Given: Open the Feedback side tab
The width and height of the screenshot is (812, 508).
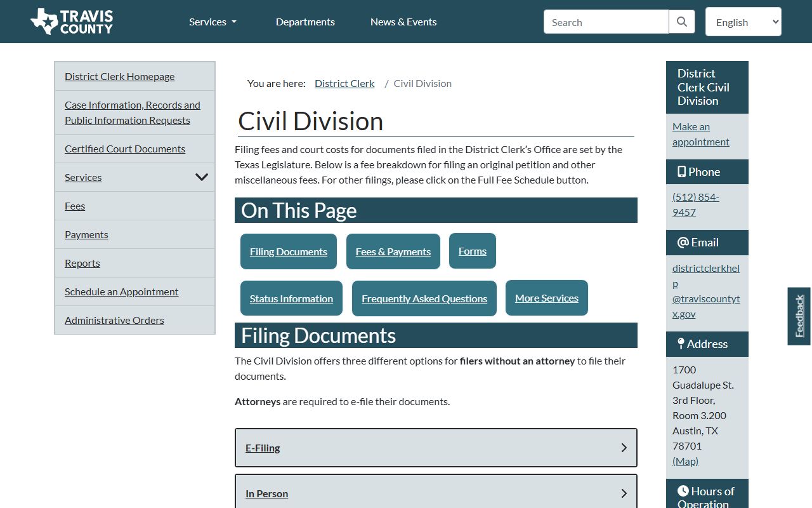Looking at the screenshot, I should click(799, 316).
